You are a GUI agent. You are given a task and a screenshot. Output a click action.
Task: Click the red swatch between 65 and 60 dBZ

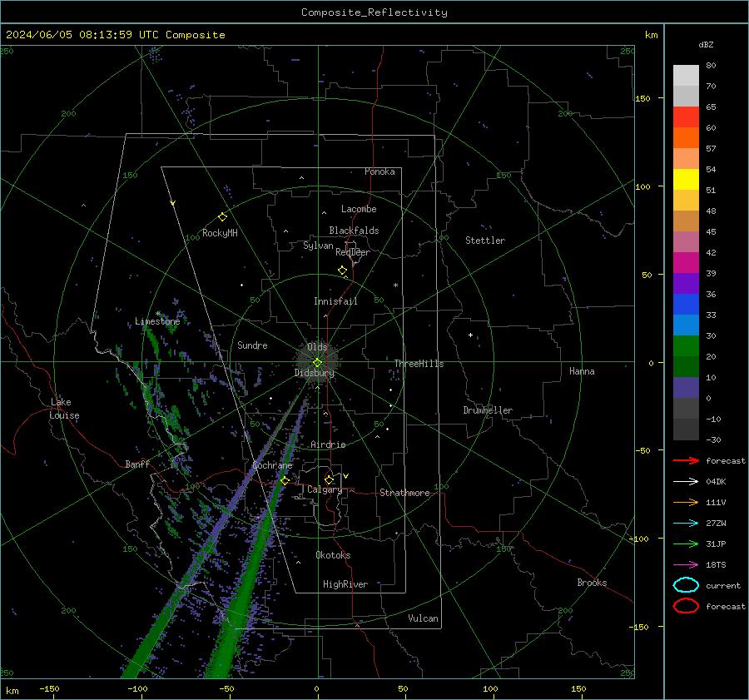tap(686, 117)
